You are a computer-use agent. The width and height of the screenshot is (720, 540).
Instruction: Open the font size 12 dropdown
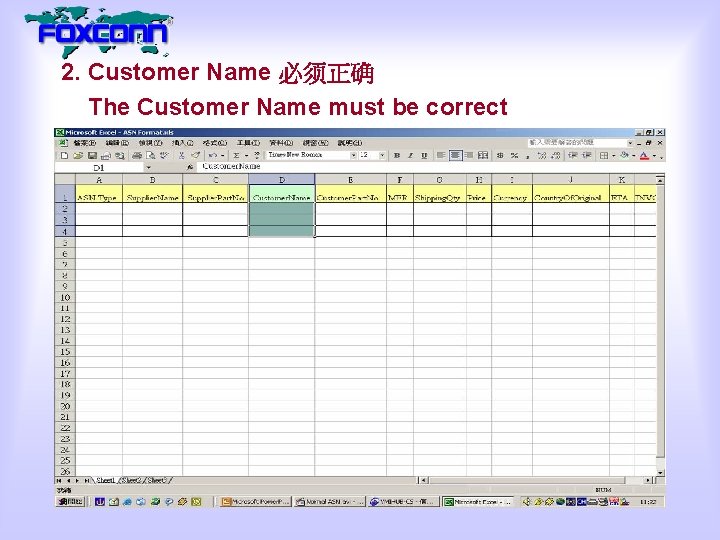tap(382, 155)
